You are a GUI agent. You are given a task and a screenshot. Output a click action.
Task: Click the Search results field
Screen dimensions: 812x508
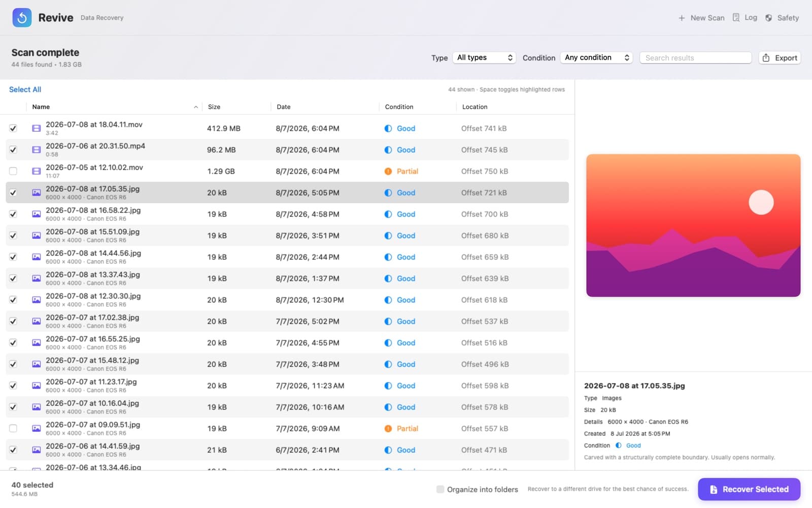(695, 58)
